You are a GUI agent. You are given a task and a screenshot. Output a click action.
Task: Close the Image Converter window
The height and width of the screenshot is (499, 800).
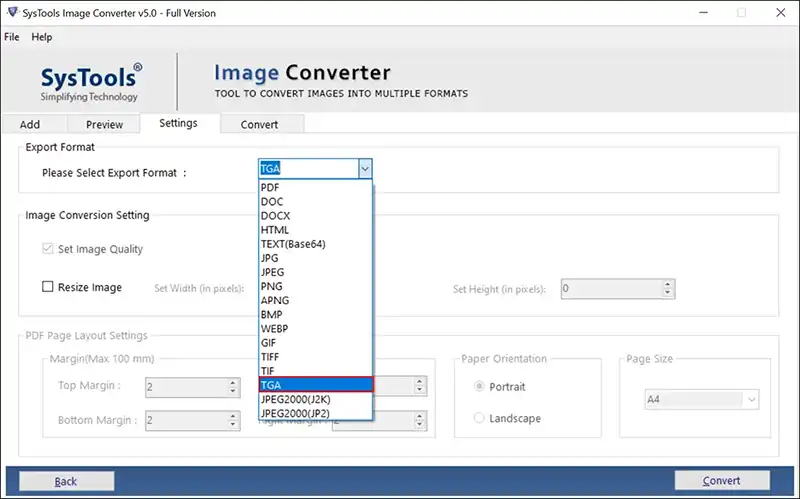pos(781,13)
